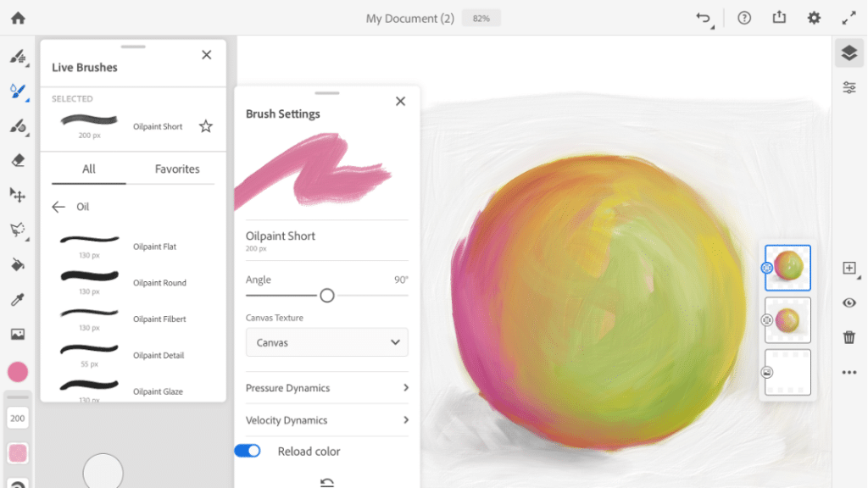Favorite Oilpaint Short with the star
Image resolution: width=868 pixels, height=488 pixels.
click(x=206, y=125)
